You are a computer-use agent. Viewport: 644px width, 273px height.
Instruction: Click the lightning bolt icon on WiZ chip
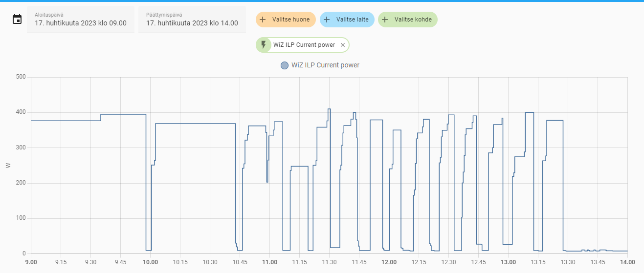[x=264, y=45]
